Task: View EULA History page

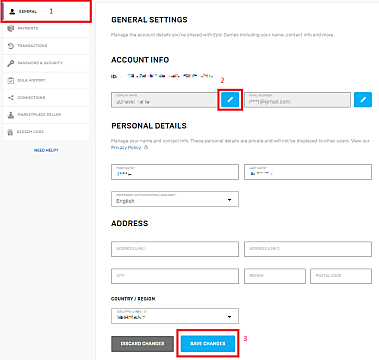Action: click(46, 80)
